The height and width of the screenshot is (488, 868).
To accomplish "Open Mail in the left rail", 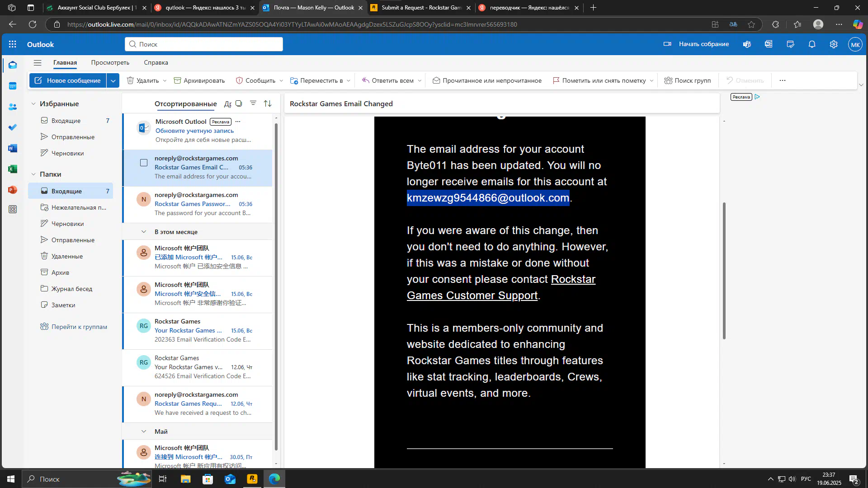I will pos(13,65).
